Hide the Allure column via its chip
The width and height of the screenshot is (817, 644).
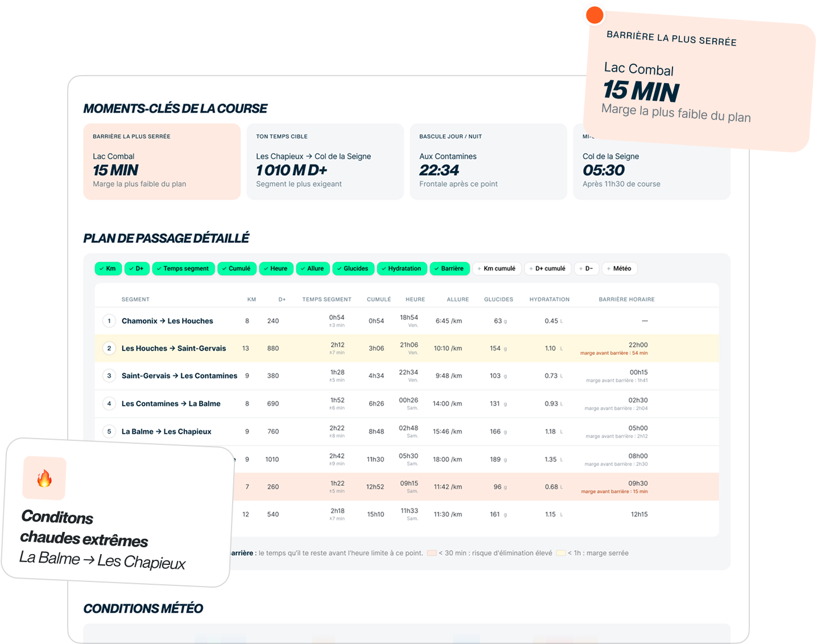(x=313, y=269)
